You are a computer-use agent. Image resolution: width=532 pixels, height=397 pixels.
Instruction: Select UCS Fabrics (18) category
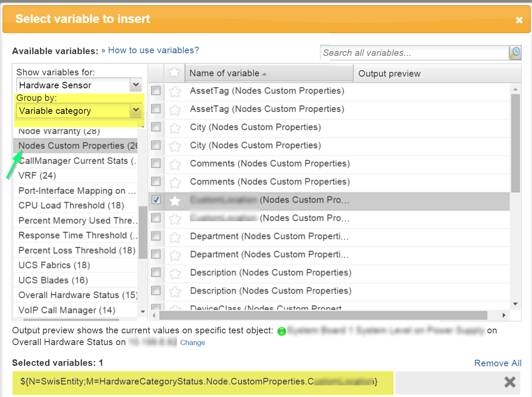76,265
